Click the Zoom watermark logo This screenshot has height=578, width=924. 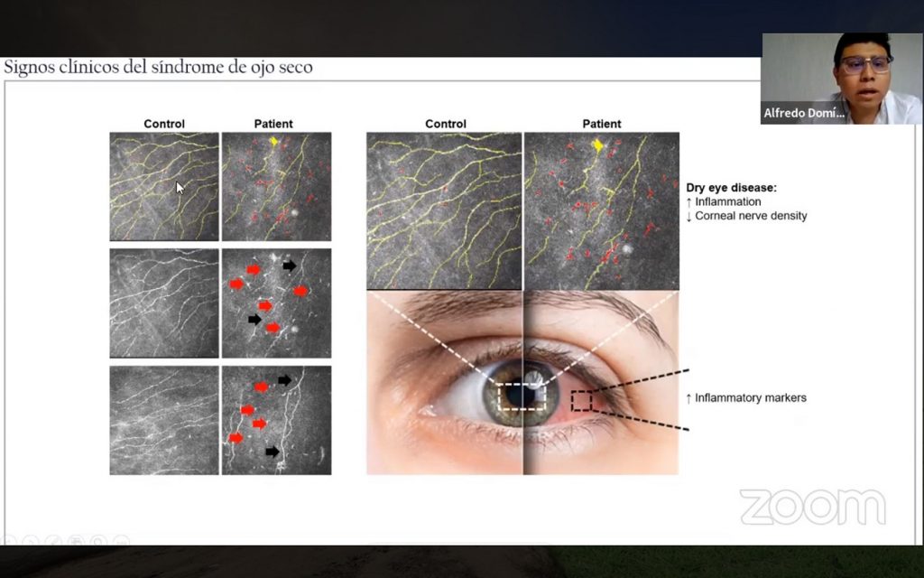click(812, 508)
